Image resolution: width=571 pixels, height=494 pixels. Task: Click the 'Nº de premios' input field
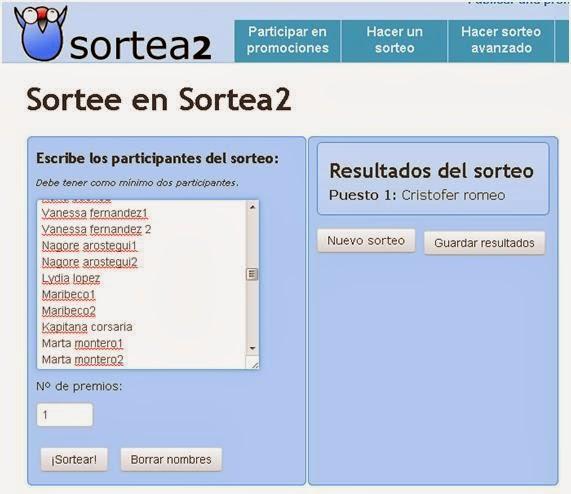65,415
